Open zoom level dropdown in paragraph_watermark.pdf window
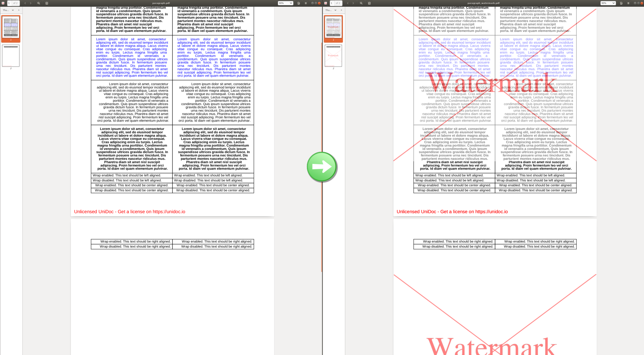 click(x=608, y=3)
